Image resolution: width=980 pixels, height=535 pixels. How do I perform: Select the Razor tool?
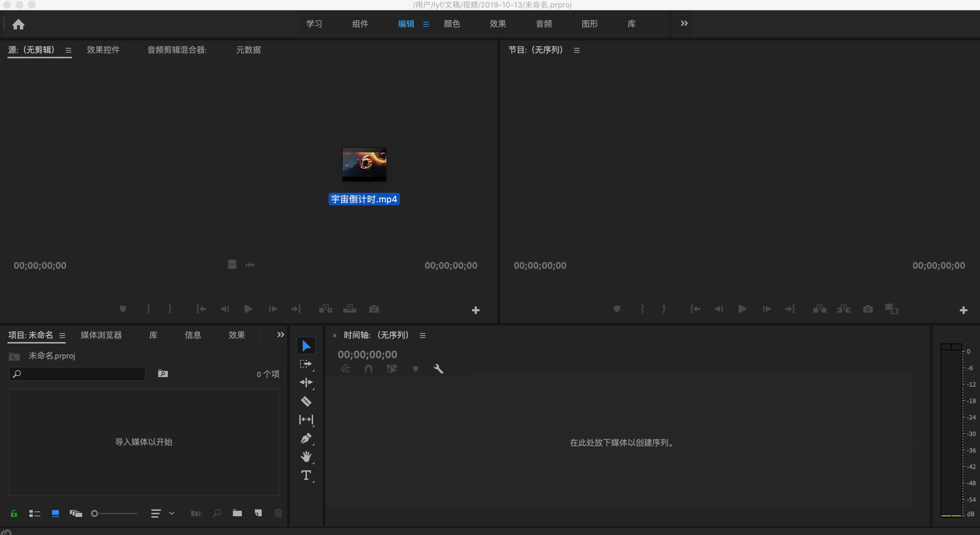pyautogui.click(x=306, y=401)
